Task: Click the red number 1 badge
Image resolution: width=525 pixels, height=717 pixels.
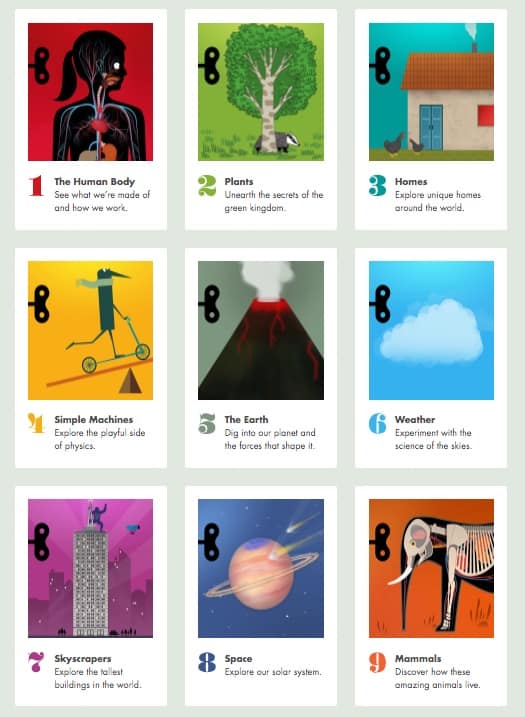Action: (x=36, y=186)
